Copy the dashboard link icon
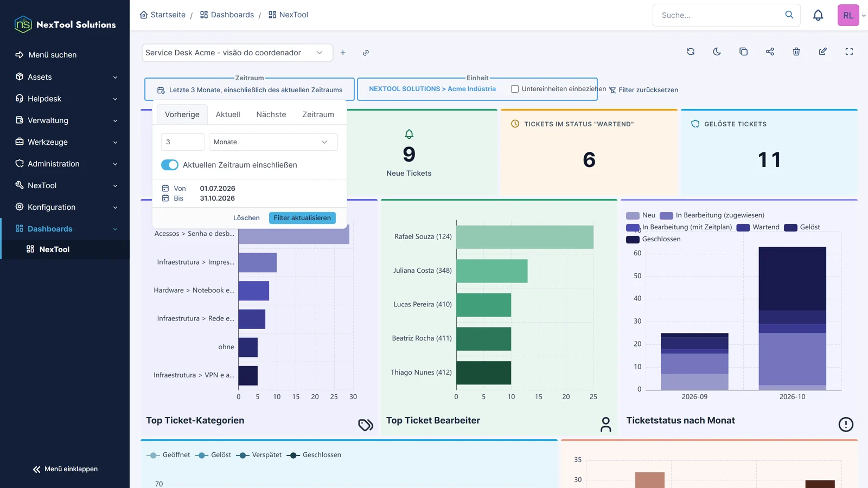The width and height of the screenshot is (868, 488). [x=366, y=53]
